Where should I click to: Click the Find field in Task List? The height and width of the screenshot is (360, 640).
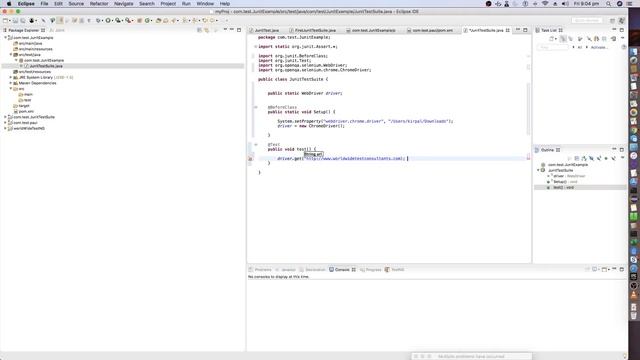[553, 47]
